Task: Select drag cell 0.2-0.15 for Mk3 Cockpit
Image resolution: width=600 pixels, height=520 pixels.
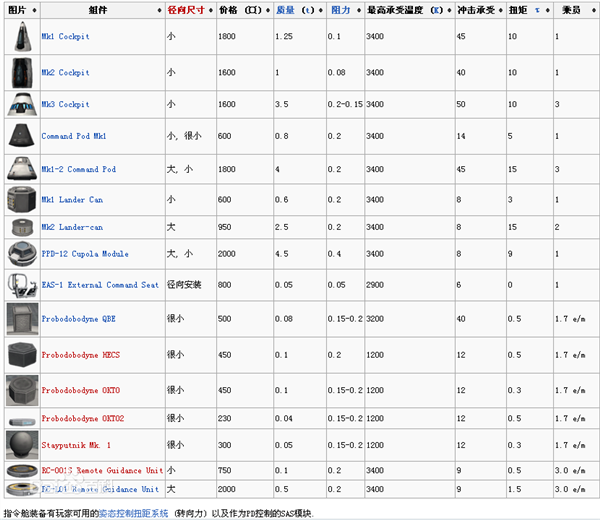Action: tap(345, 104)
